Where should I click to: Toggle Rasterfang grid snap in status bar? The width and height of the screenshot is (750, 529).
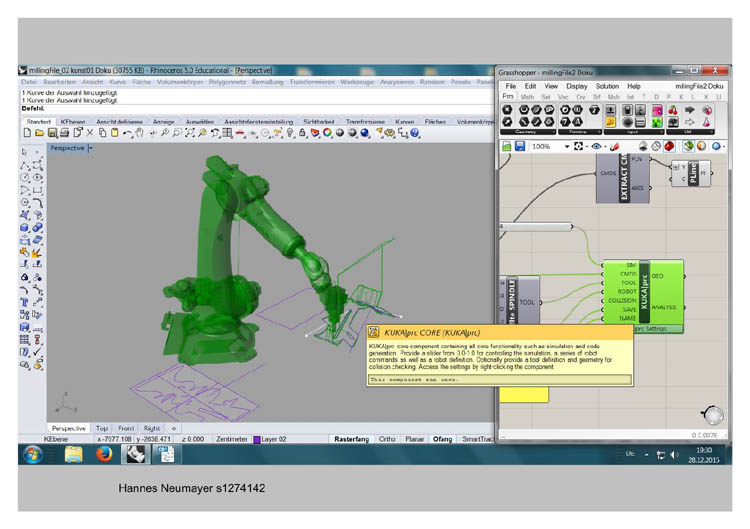point(352,439)
